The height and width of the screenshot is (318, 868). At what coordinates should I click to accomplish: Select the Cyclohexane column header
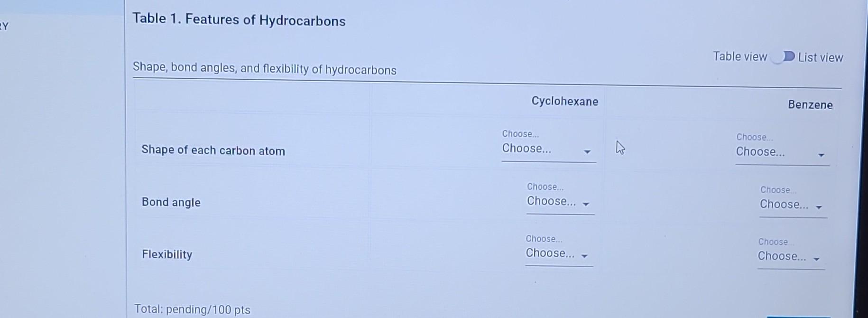click(564, 102)
